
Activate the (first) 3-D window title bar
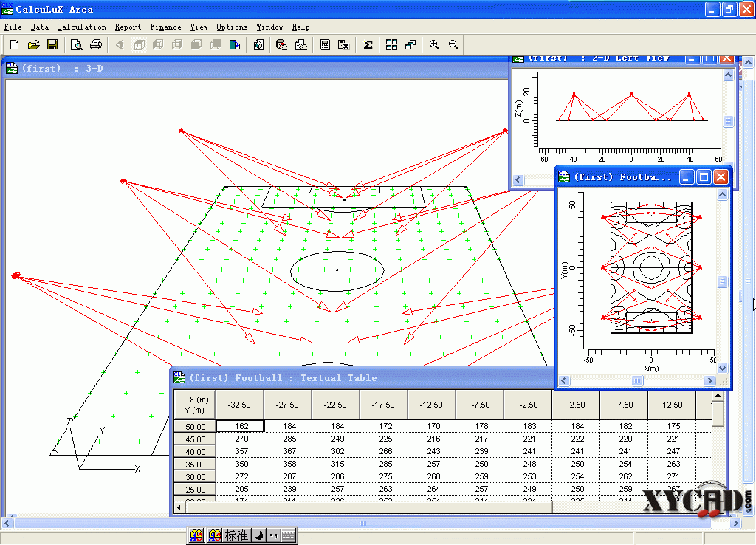255,68
